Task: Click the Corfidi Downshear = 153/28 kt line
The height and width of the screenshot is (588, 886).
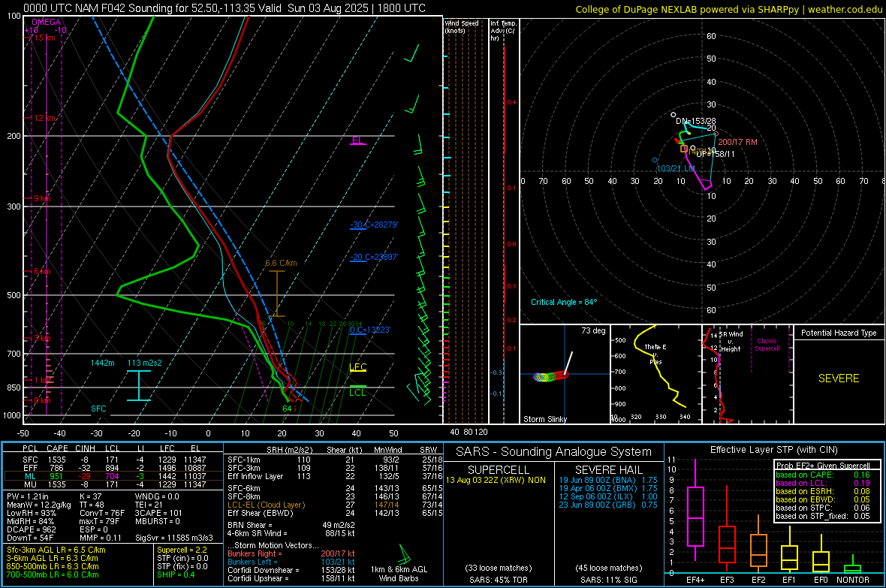Action: (x=291, y=570)
